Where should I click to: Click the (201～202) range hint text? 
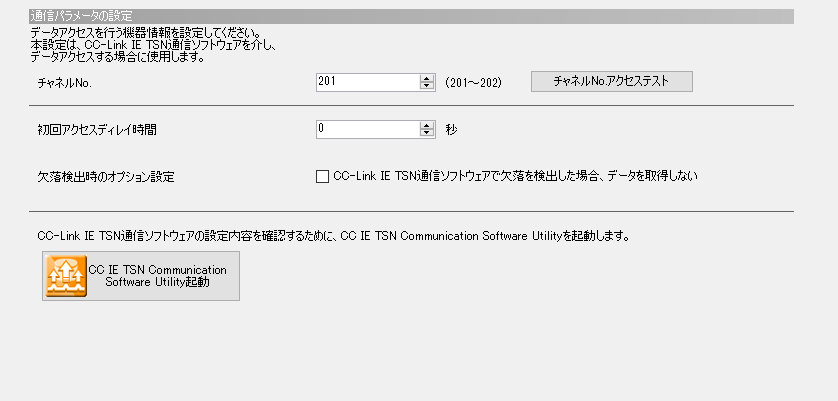473,82
